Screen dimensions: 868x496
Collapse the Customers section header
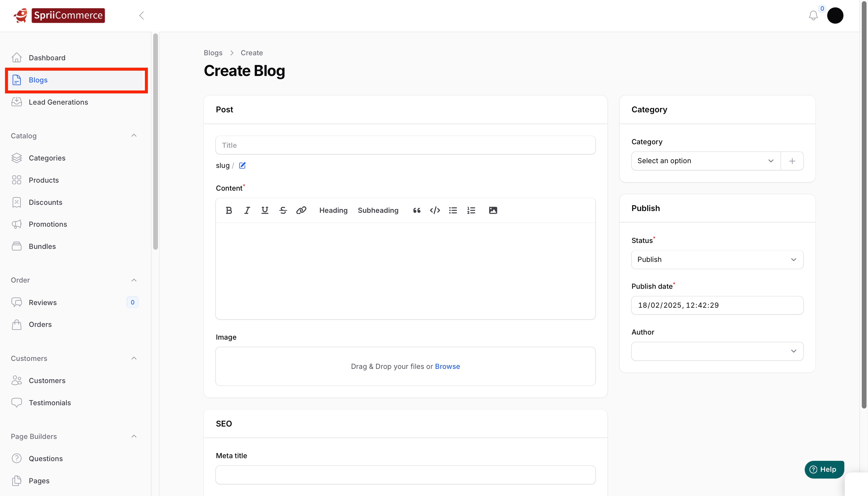pos(134,358)
